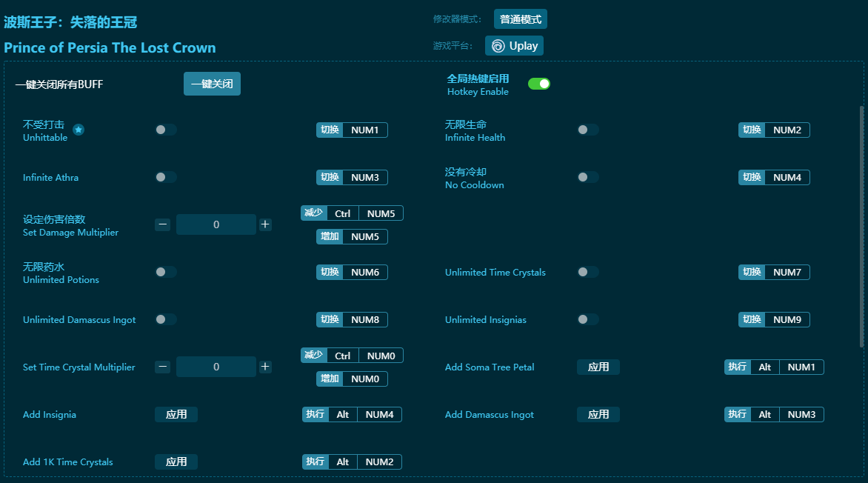Click the apply button for Add Insignia
This screenshot has height=483, width=868.
point(176,414)
